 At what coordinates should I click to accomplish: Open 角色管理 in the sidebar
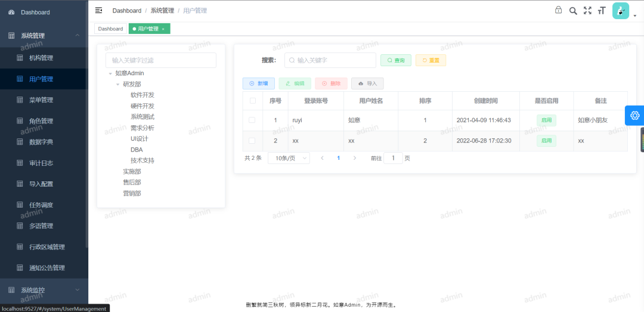coord(41,121)
